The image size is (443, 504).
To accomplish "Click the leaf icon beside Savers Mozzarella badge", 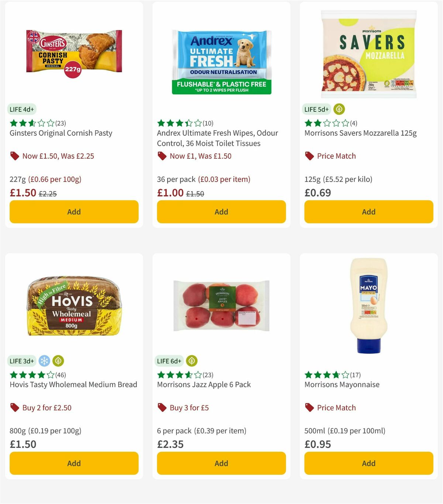I will (339, 109).
